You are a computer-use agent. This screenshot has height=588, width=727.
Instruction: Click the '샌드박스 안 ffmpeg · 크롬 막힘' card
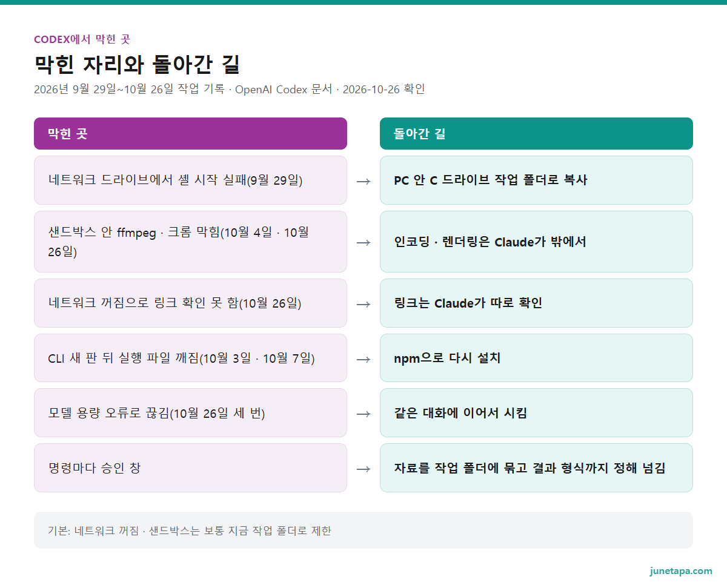(x=190, y=242)
